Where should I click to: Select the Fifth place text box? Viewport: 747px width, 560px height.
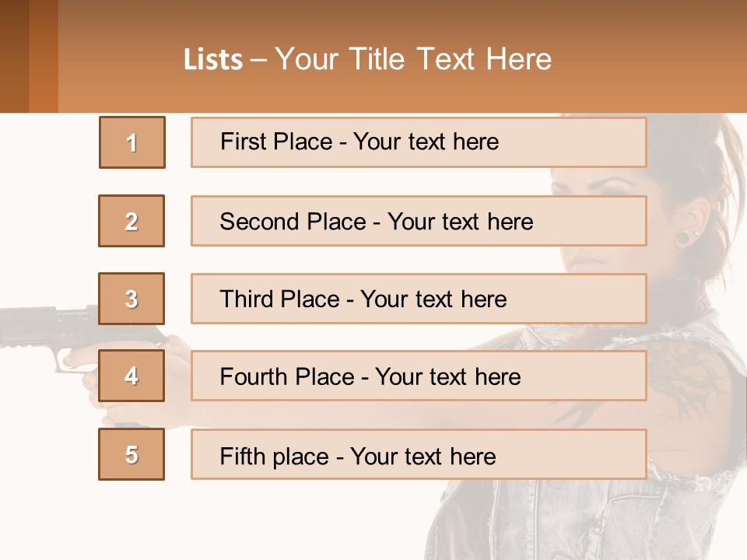[419, 454]
